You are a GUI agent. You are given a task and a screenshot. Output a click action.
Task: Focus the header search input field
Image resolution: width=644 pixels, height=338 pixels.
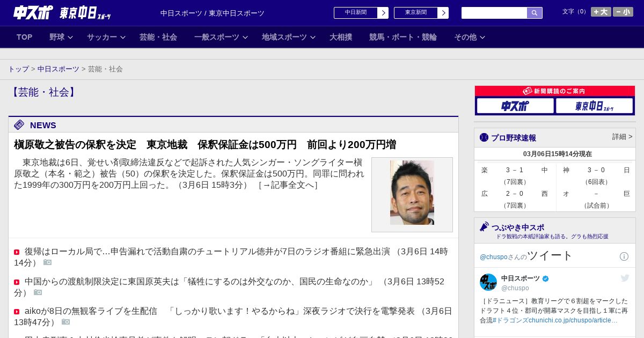[494, 13]
